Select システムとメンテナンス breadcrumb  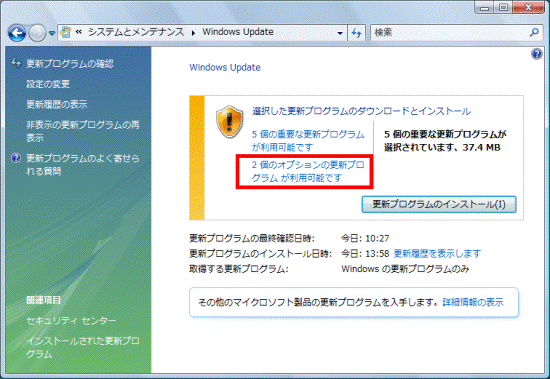coord(136,32)
